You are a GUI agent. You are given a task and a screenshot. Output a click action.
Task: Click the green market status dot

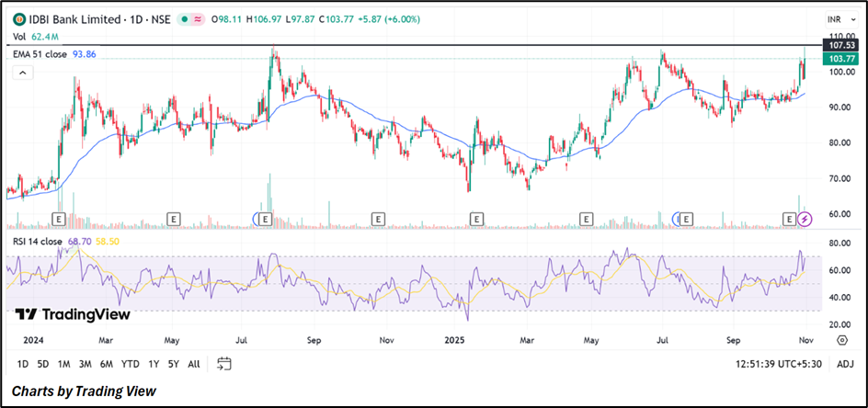pyautogui.click(x=187, y=19)
